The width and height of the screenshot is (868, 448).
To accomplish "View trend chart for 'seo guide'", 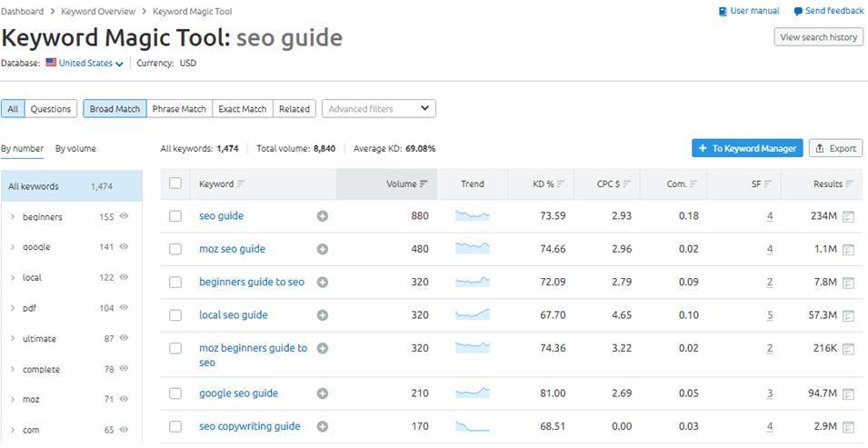I will (473, 215).
